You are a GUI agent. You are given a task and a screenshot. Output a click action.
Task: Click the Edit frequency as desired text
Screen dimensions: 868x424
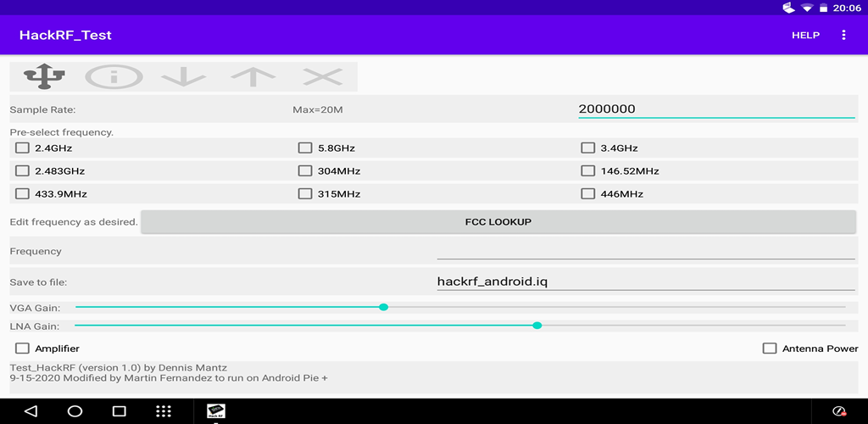(x=74, y=222)
